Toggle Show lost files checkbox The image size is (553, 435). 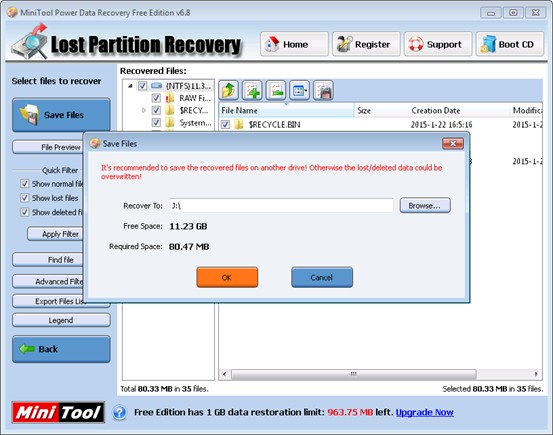tap(24, 198)
